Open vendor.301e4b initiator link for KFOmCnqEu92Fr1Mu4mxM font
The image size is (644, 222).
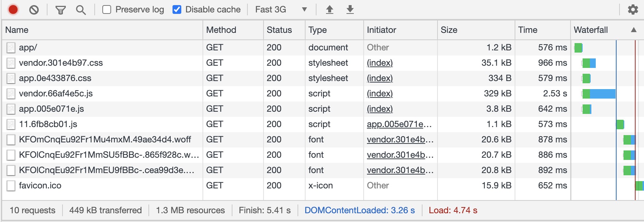(x=400, y=139)
